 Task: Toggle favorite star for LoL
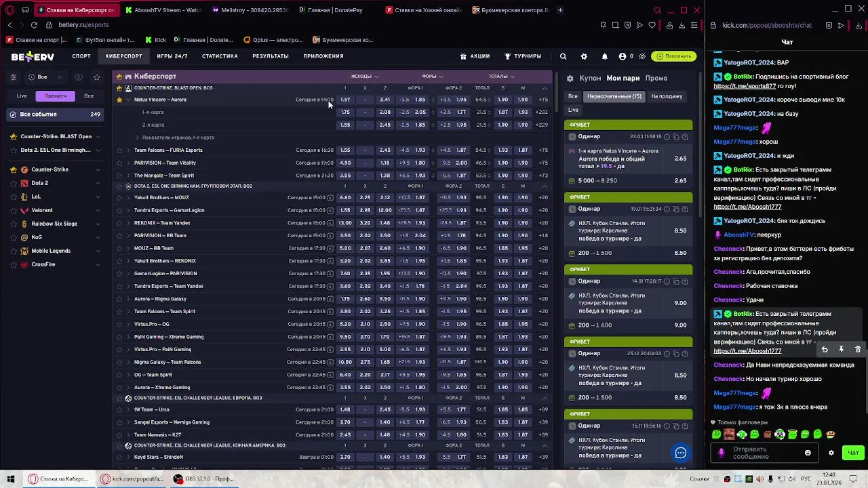[x=14, y=197]
